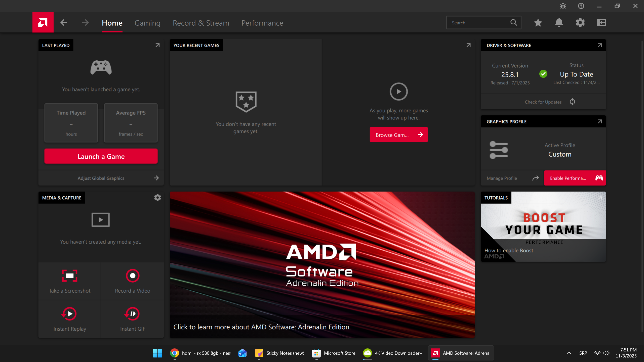The height and width of the screenshot is (362, 644).
Task: Open the Boost Your Game tutorial thumbnail
Action: [543, 226]
